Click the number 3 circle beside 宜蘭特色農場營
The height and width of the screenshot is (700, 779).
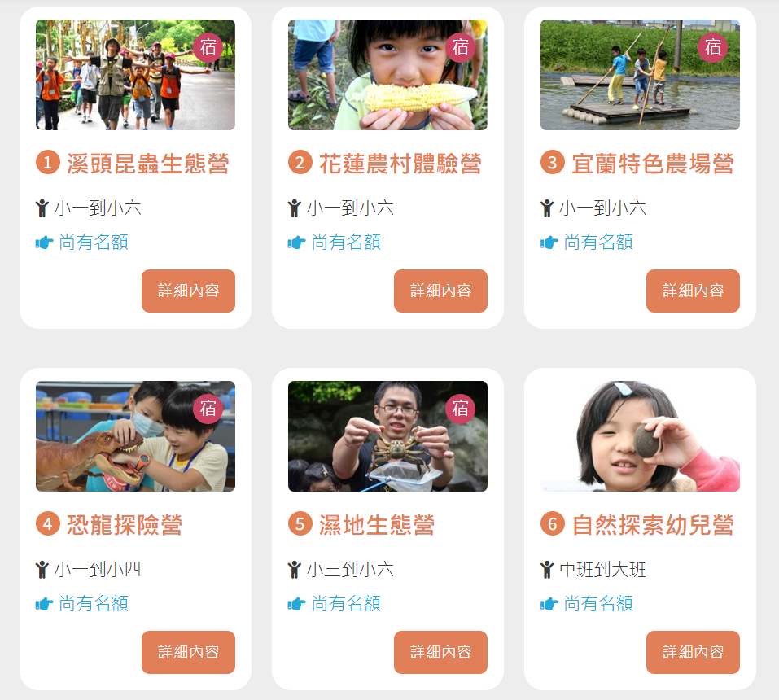click(x=553, y=163)
